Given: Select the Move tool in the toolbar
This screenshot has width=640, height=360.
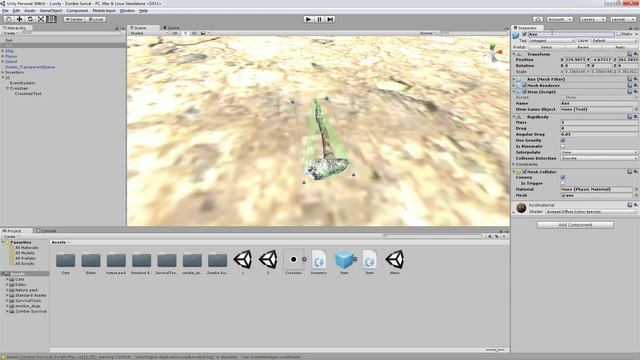Looking at the screenshot, I should tap(19, 19).
